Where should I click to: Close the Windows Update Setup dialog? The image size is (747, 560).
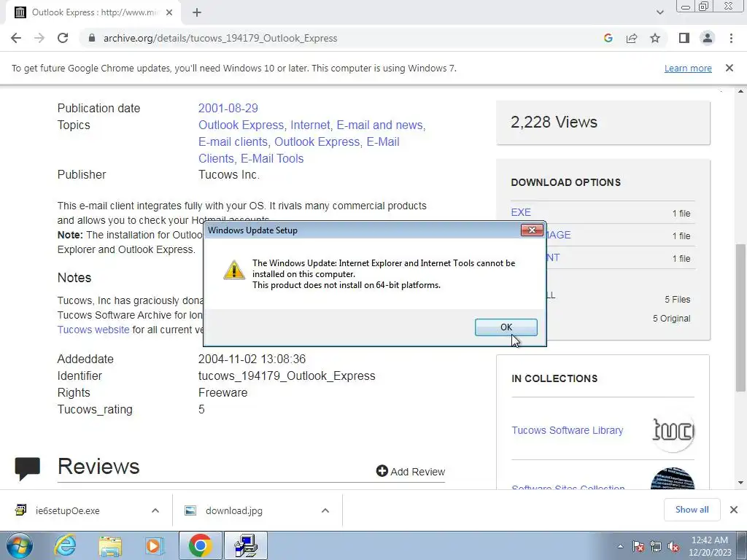tap(532, 230)
